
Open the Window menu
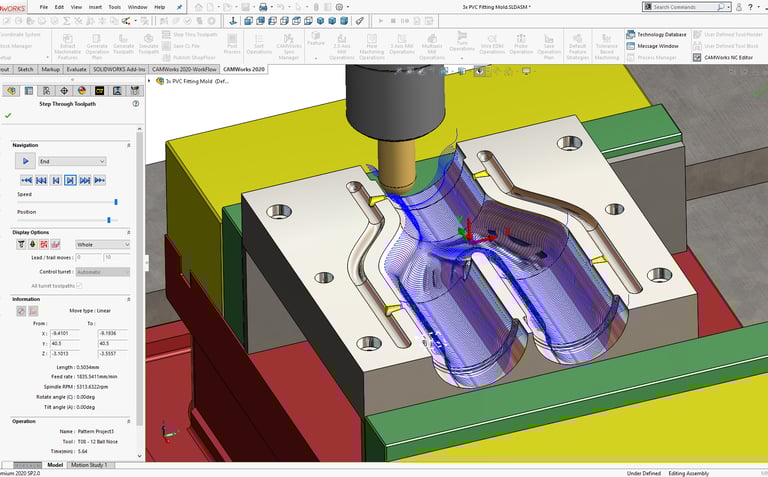[x=137, y=7]
